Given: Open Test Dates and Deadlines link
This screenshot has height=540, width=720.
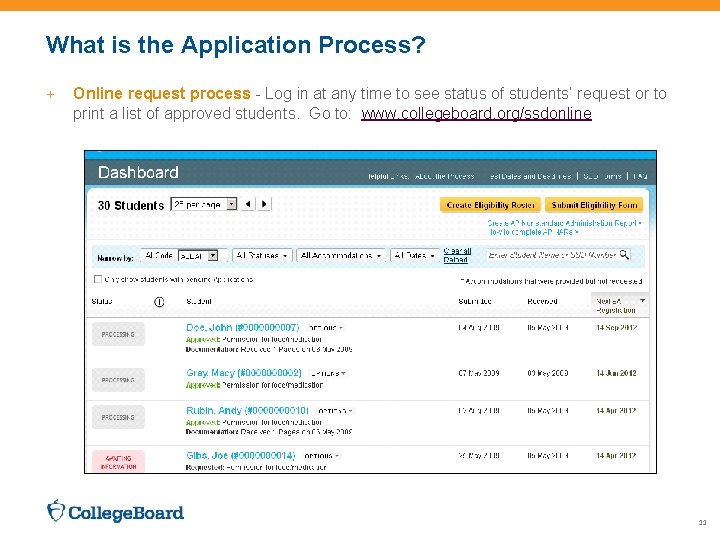Looking at the screenshot, I should point(530,176).
